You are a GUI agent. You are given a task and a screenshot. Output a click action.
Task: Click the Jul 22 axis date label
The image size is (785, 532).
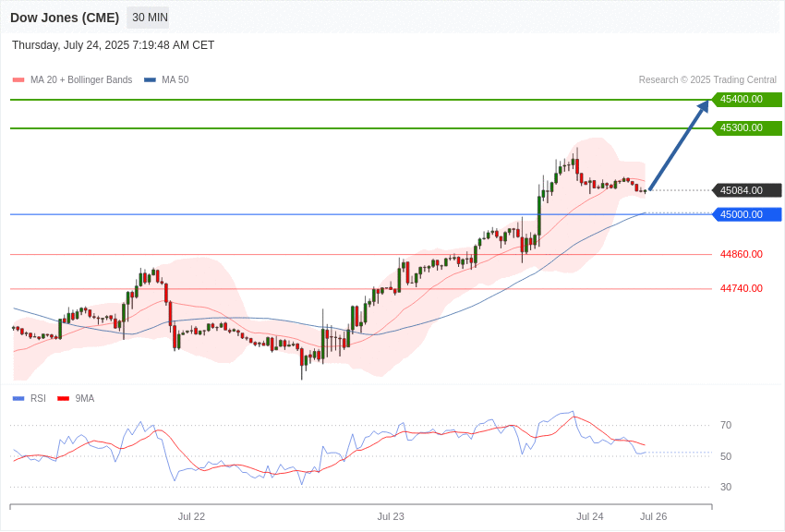point(191,516)
